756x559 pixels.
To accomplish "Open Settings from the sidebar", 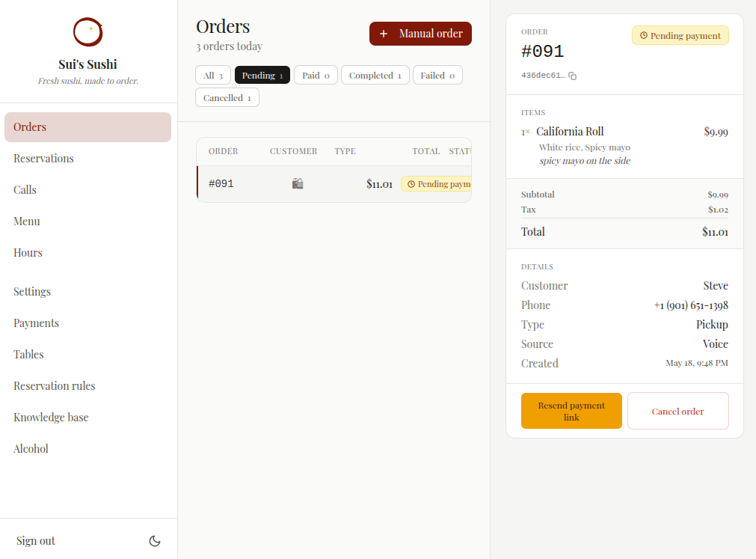I will click(x=87, y=292).
